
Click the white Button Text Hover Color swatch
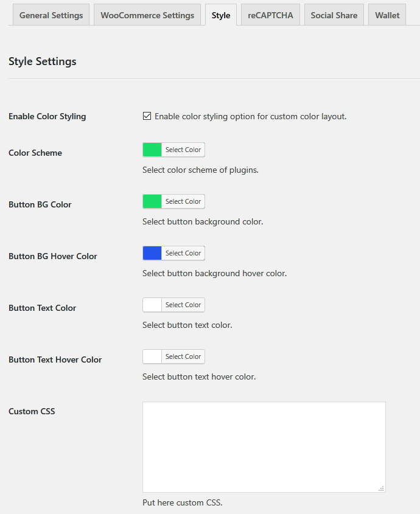click(152, 356)
